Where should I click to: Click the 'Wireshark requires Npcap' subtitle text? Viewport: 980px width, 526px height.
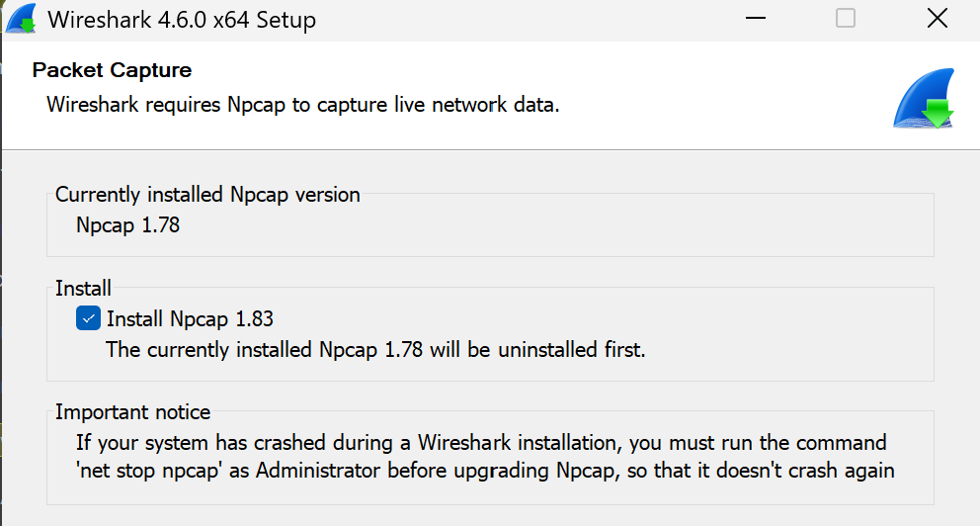coord(302,104)
